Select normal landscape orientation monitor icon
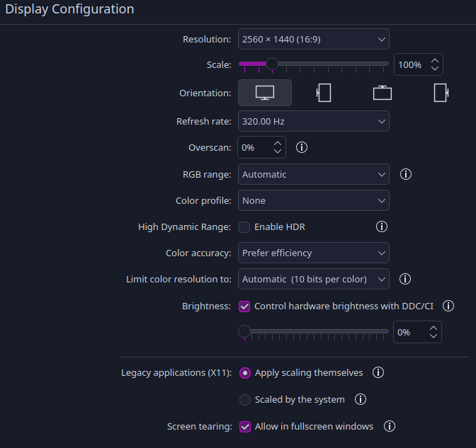The width and height of the screenshot is (476, 448). (x=265, y=93)
